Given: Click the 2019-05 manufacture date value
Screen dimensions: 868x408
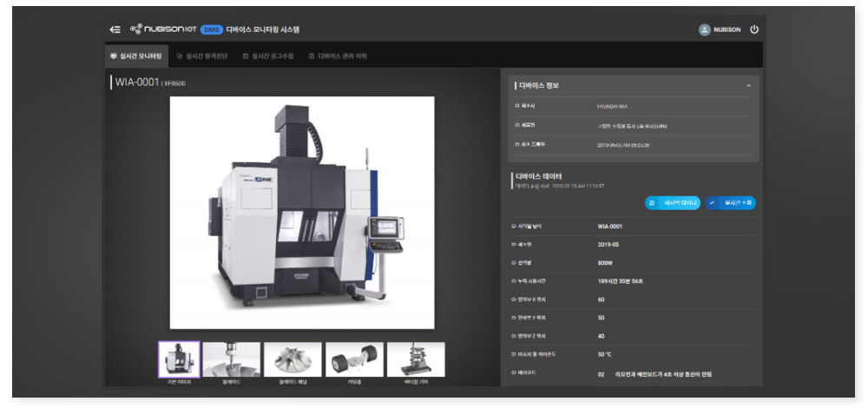Looking at the screenshot, I should pyautogui.click(x=608, y=245).
